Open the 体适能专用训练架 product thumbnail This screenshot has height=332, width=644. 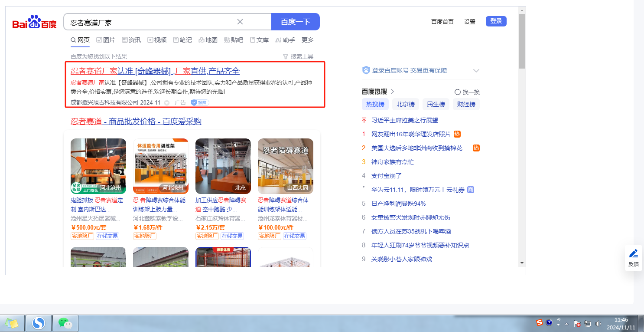161,166
